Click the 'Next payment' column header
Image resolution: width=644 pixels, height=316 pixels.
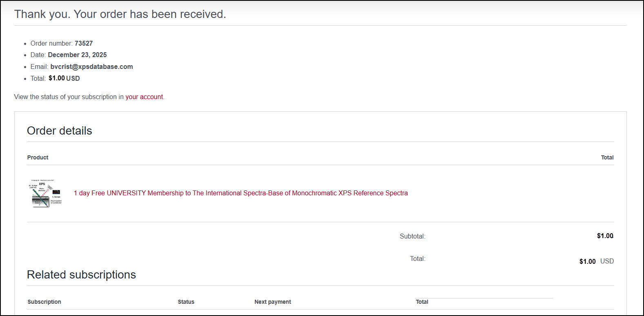point(272,302)
